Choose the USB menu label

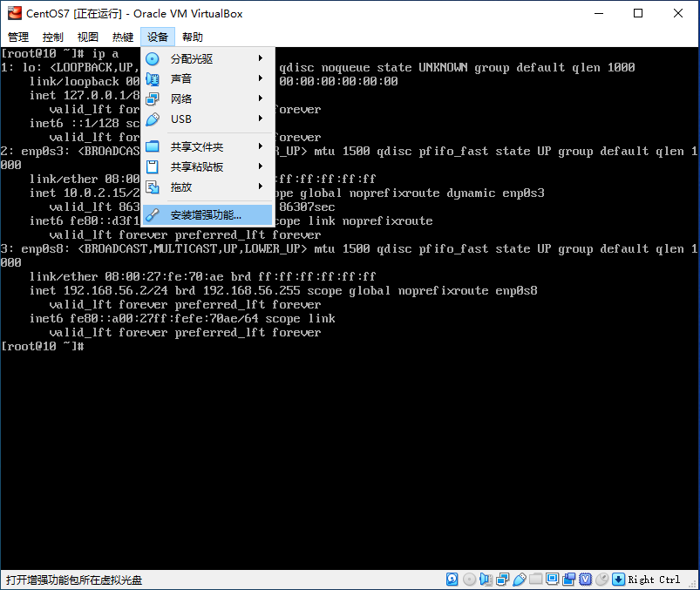tap(180, 119)
